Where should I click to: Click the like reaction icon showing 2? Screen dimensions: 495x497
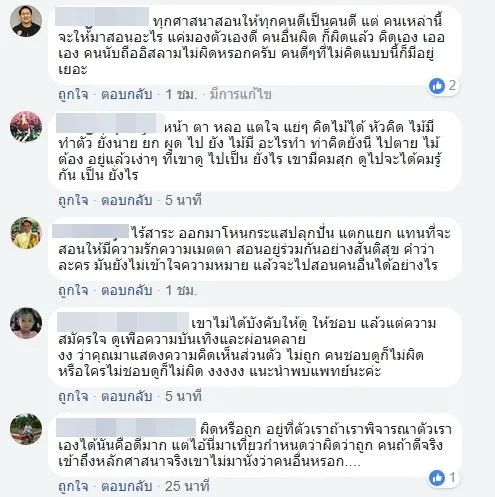[x=437, y=86]
